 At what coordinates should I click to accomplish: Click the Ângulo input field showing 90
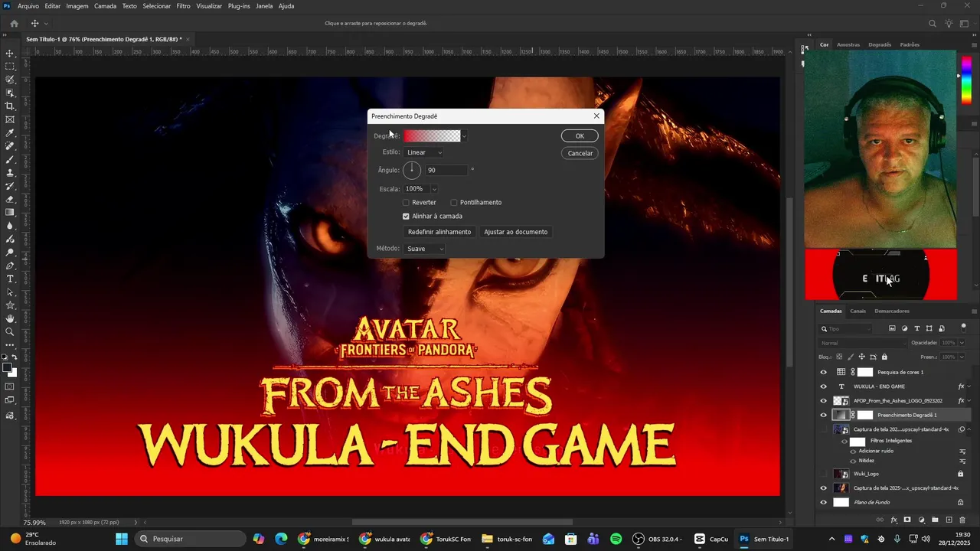tap(446, 170)
